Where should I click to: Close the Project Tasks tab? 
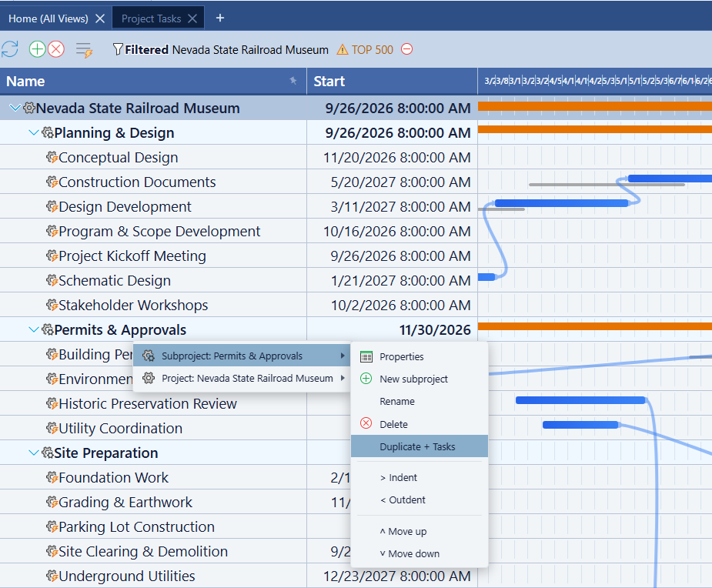[x=192, y=18]
